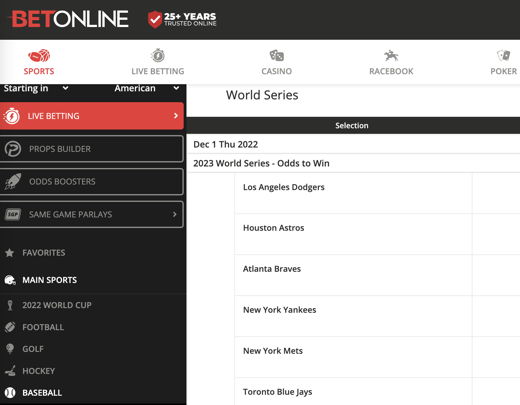520x405 pixels.
Task: Click the Odds Boosters rocket icon
Action: pos(13,182)
